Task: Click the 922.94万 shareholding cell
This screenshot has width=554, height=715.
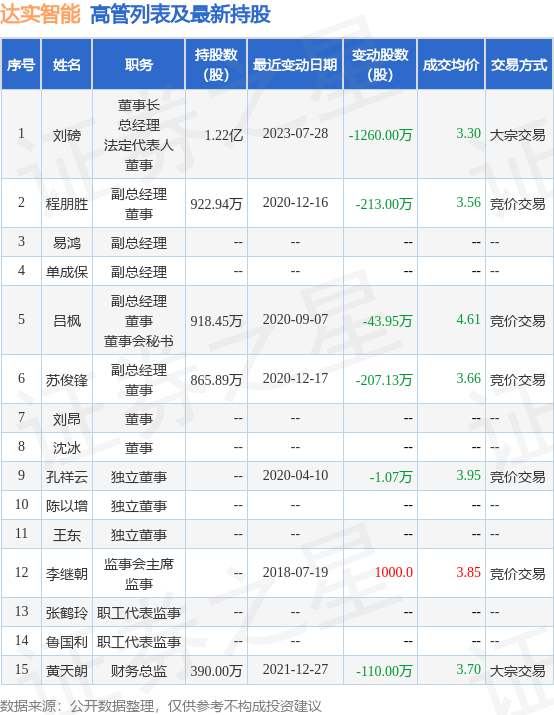Action: (216, 203)
